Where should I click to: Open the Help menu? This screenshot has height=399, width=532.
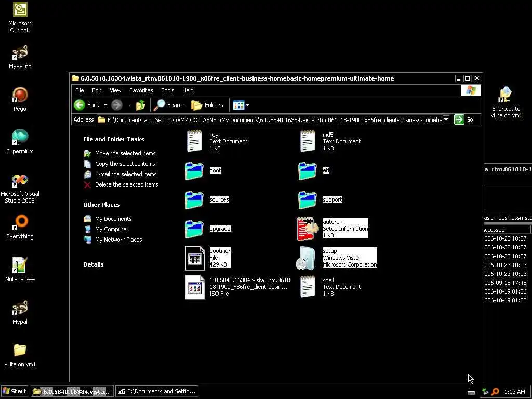188,90
